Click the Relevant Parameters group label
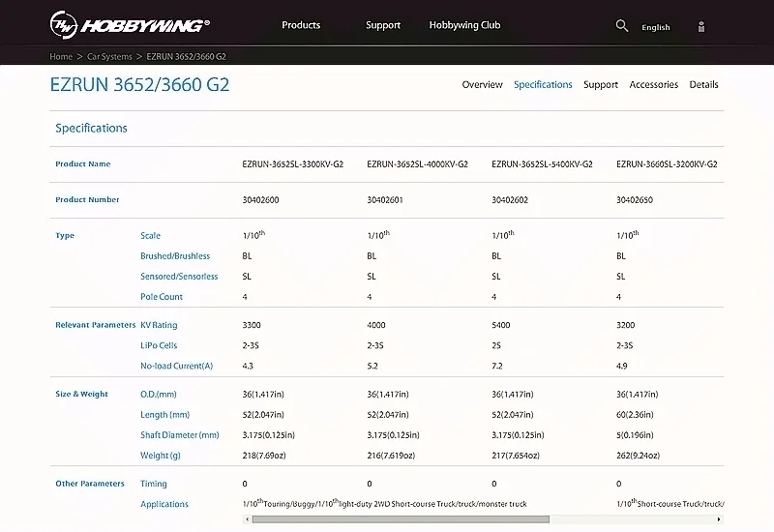The image size is (774, 532). click(95, 325)
